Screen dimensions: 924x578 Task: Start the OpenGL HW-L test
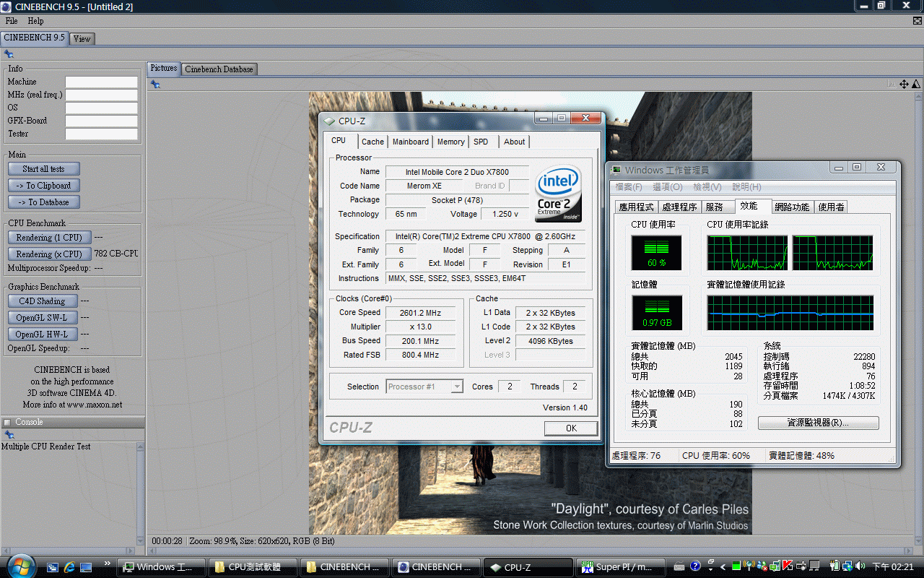tap(43, 334)
